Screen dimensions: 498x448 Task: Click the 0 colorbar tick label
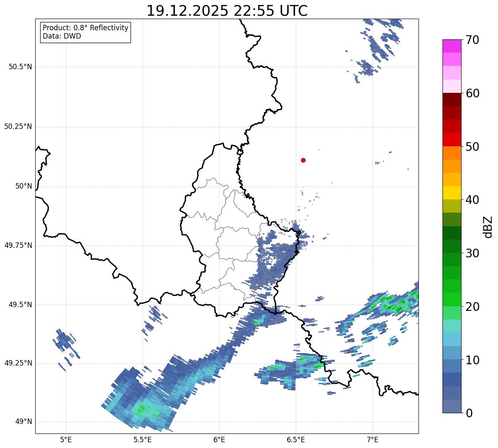pyautogui.click(x=469, y=413)
